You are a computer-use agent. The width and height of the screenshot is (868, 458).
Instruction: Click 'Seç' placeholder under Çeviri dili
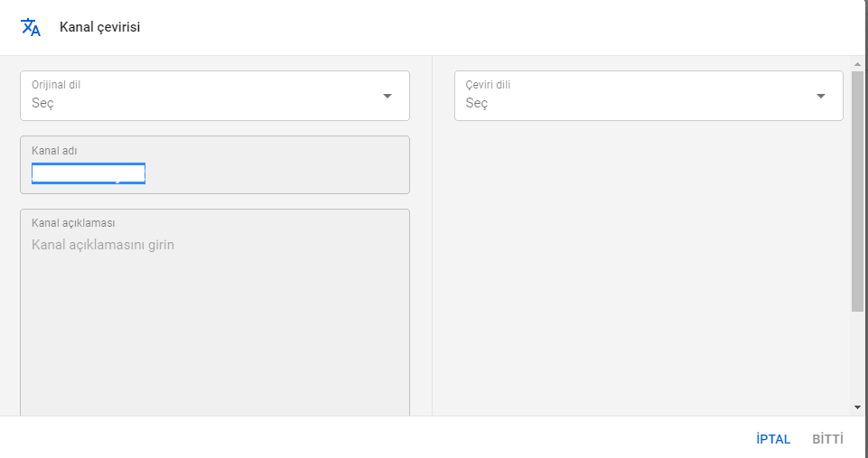click(477, 103)
